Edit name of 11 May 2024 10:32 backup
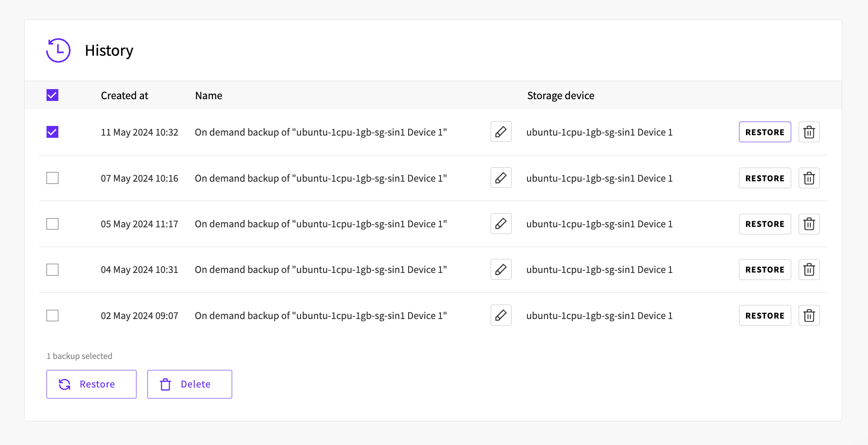 (x=501, y=132)
